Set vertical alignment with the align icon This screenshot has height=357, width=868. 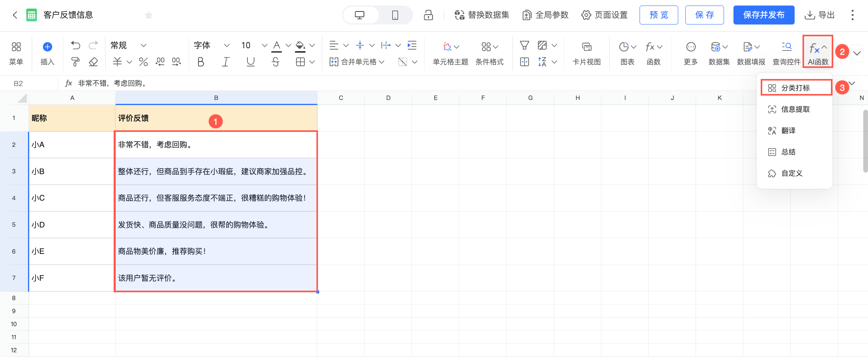click(360, 45)
